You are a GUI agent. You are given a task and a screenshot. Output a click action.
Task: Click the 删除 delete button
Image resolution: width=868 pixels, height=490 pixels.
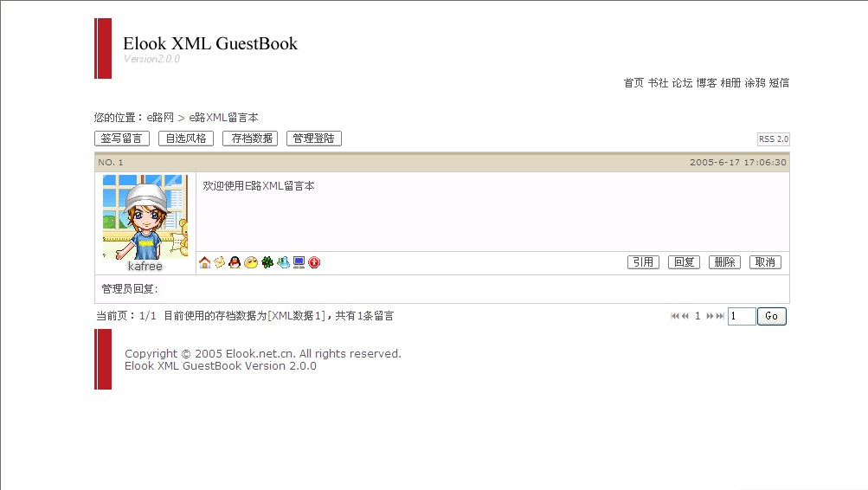click(724, 262)
